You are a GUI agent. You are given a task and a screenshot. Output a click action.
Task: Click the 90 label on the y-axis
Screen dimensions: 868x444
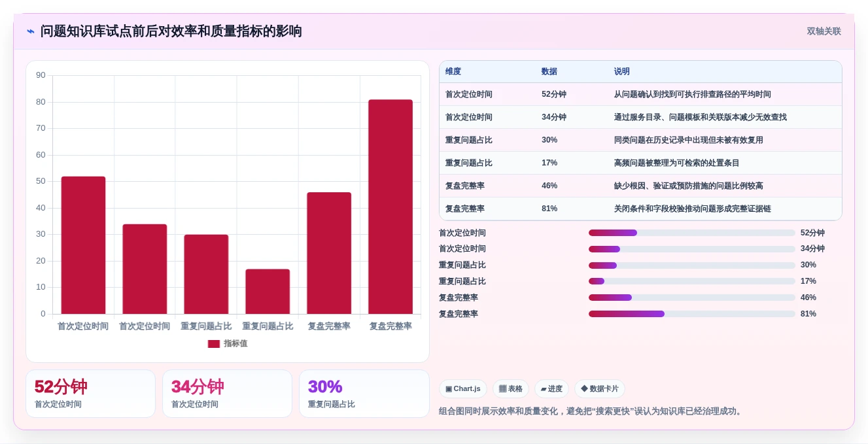click(x=41, y=75)
